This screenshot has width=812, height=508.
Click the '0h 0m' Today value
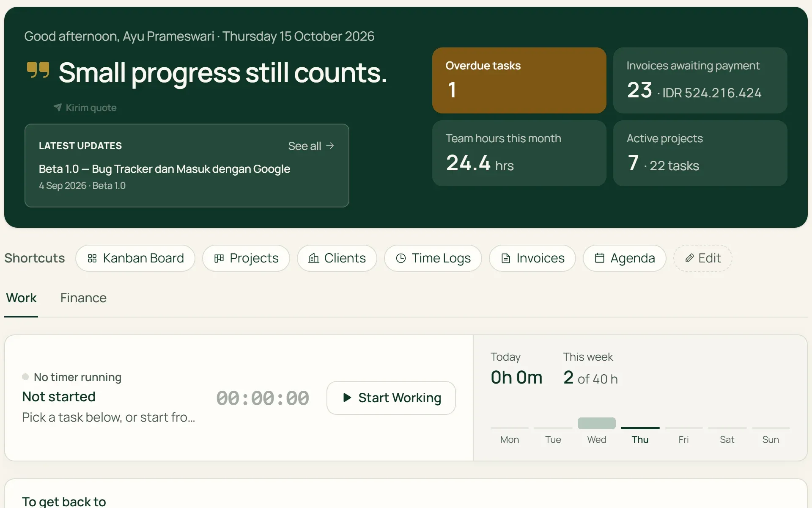click(516, 378)
